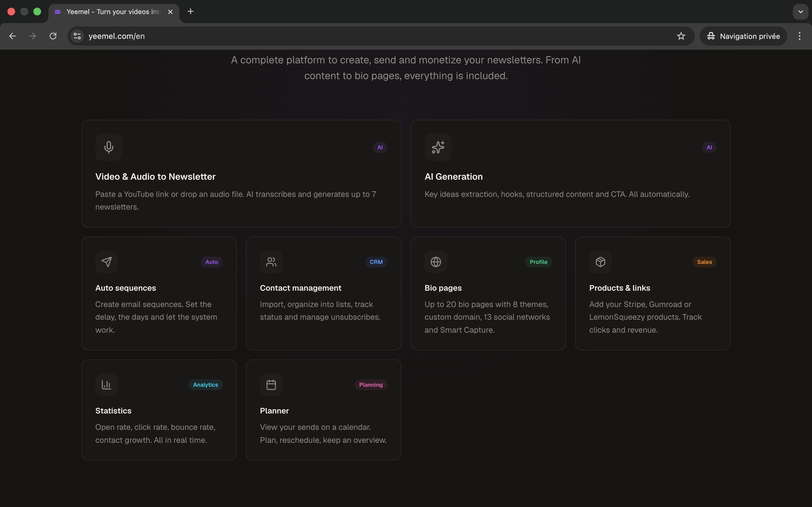Click the sparkles icon in the AI Generation card

[x=438, y=147]
